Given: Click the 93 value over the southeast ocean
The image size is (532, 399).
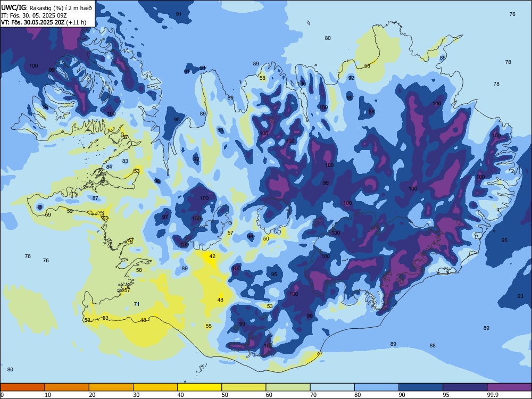Looking at the screenshot, I should (x=520, y=296).
